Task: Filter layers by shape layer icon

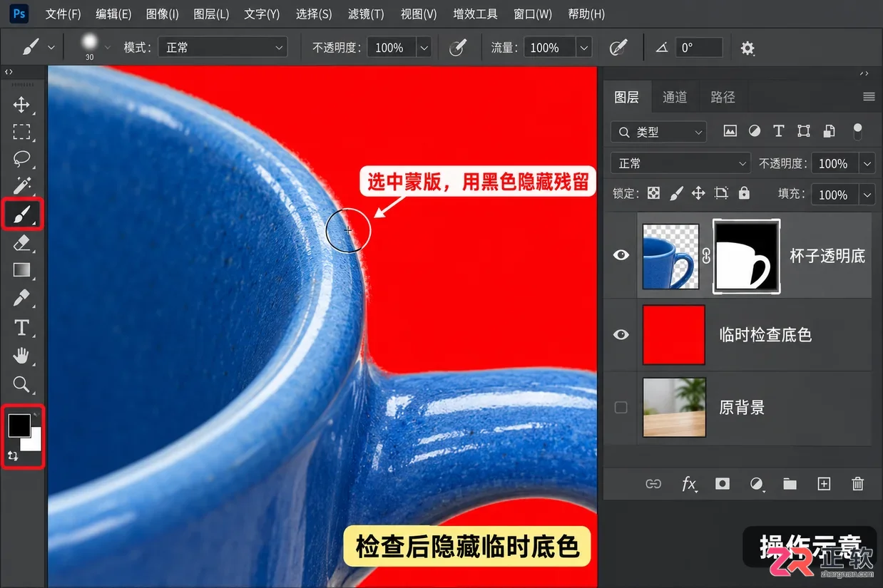Action: [x=804, y=131]
